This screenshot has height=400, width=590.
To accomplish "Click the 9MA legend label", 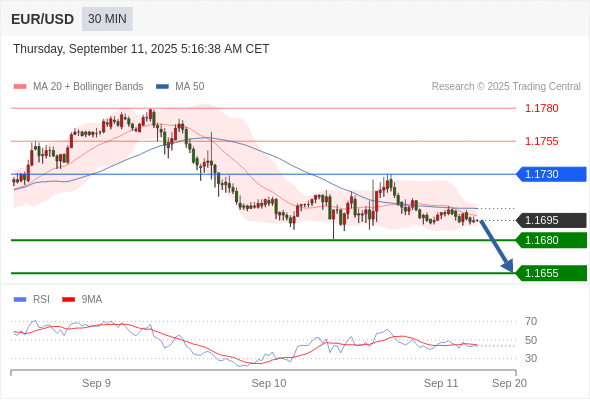I will pos(92,300).
